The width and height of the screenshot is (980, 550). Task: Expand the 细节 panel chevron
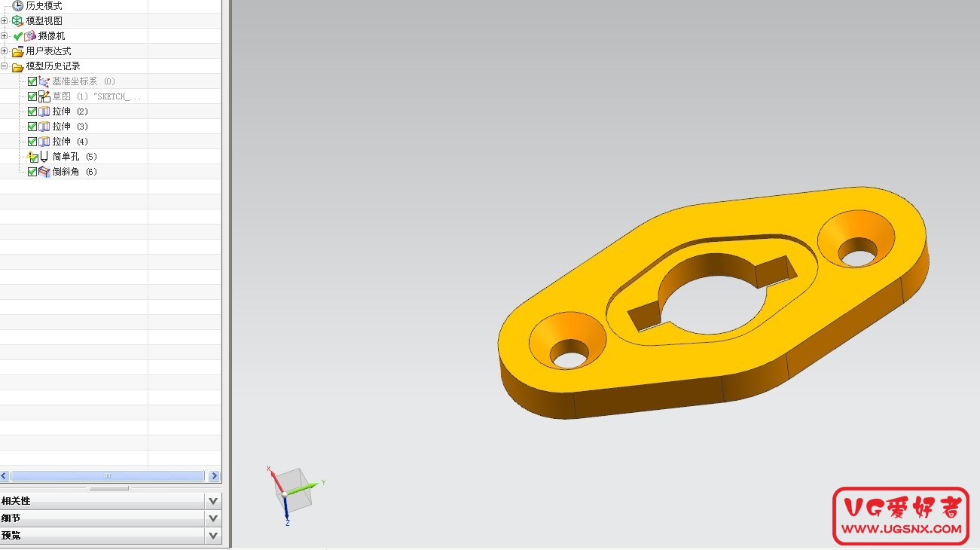(213, 518)
